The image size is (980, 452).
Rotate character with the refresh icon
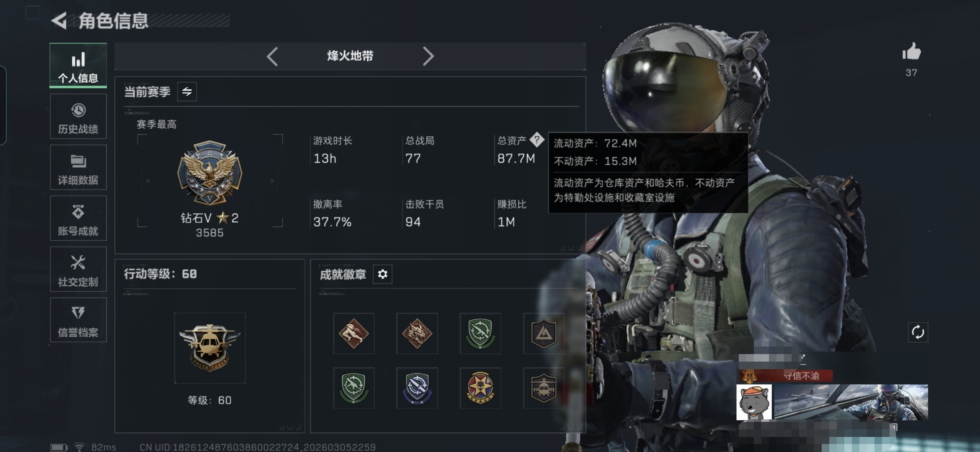click(918, 332)
